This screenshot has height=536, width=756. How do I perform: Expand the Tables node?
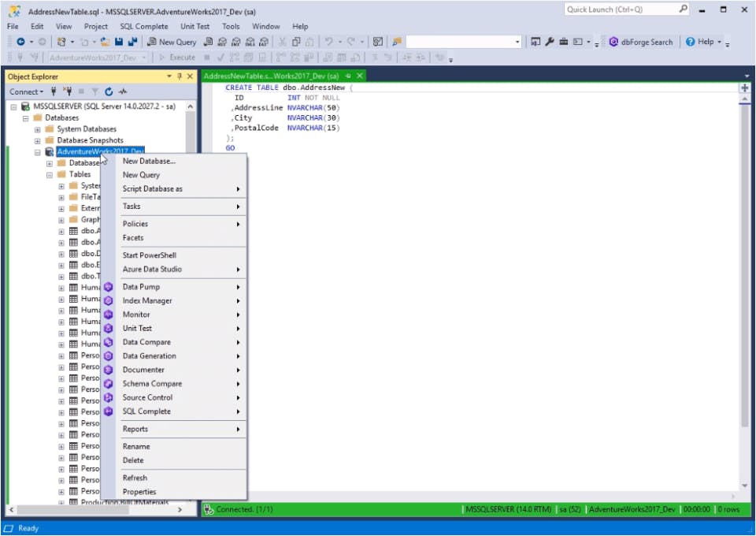click(49, 173)
